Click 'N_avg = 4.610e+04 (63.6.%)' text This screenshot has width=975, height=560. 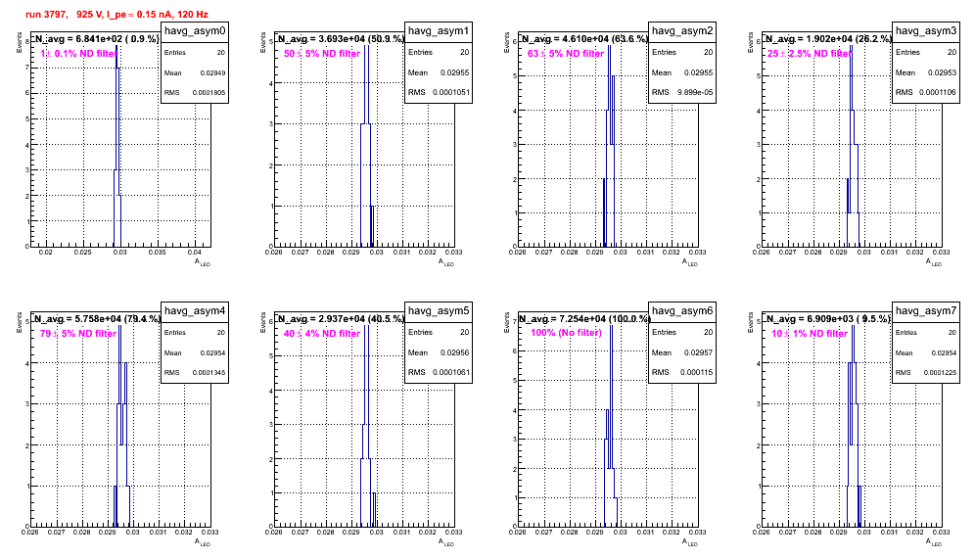584,39
